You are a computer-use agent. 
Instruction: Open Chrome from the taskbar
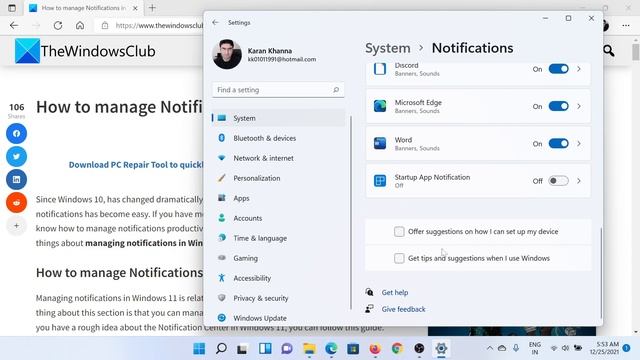(x=397, y=349)
